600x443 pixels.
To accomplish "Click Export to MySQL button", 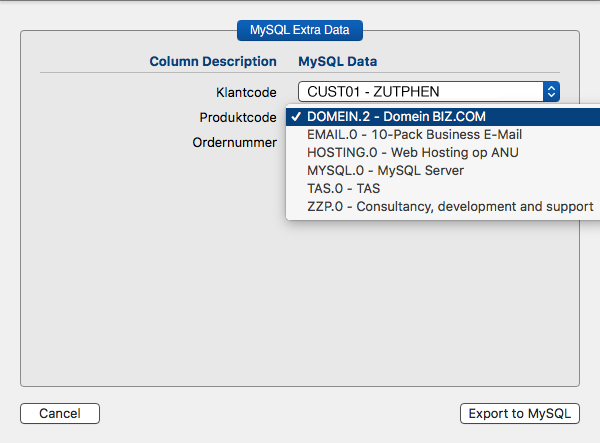I will (520, 414).
